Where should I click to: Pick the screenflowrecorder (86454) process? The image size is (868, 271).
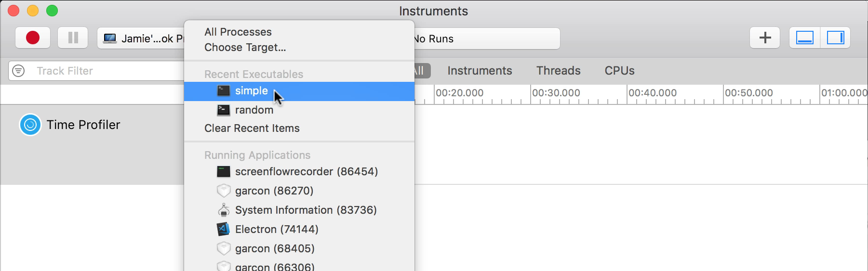click(x=306, y=171)
